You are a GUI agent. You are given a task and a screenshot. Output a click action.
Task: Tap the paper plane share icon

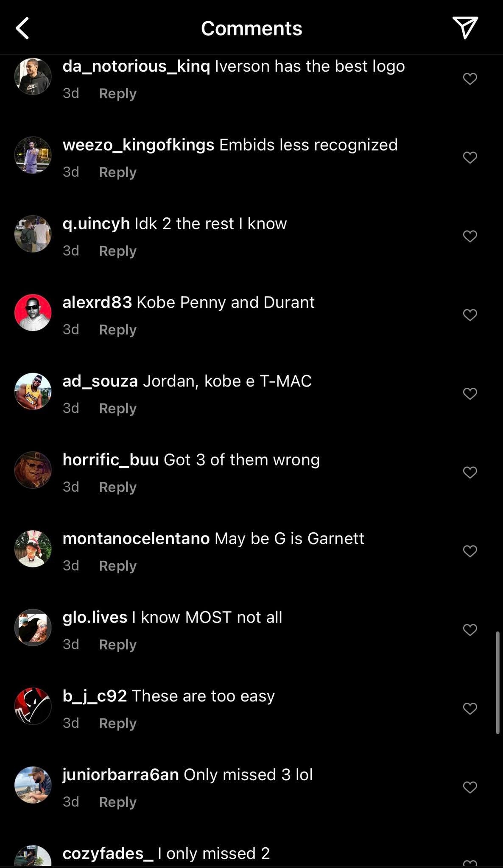pyautogui.click(x=465, y=28)
